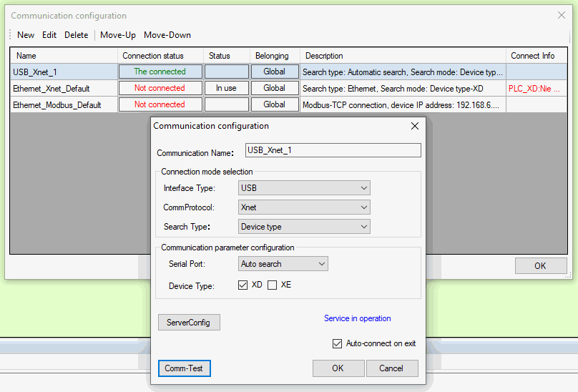Image resolution: width=578 pixels, height=392 pixels.
Task: Click OK in the outer configuration window
Action: point(540,266)
